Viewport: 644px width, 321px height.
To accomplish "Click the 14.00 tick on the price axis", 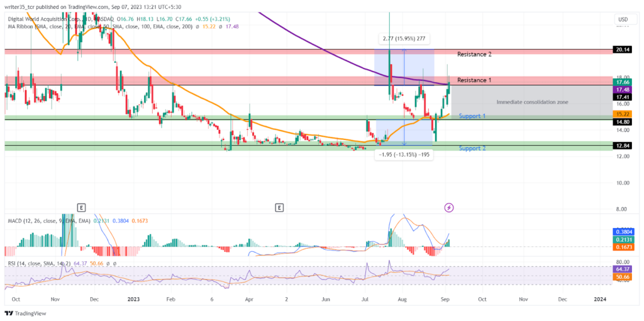I will (621, 130).
